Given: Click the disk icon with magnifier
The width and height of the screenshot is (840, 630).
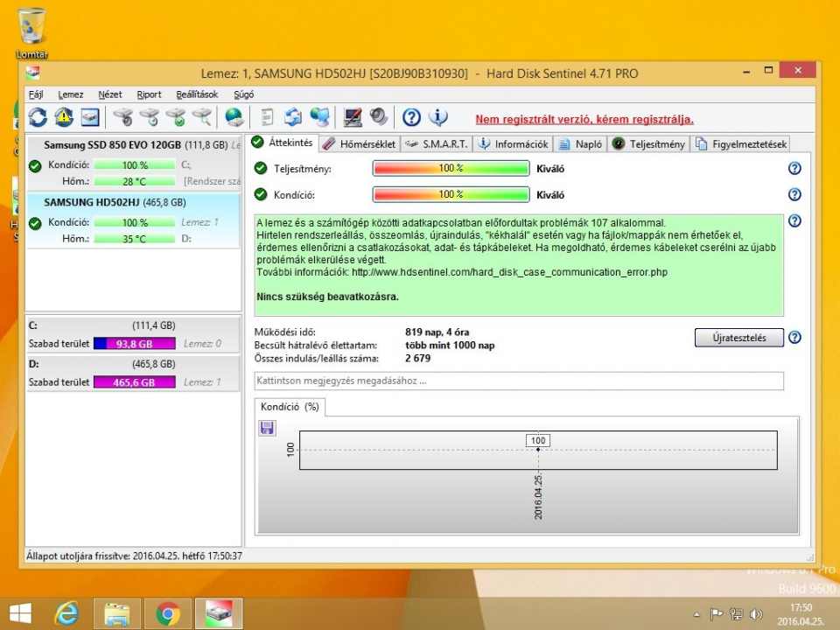Looking at the screenshot, I should (202, 116).
